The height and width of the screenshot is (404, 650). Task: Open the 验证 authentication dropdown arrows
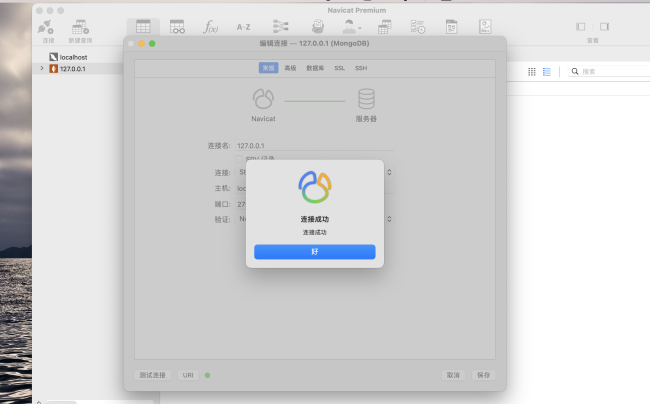click(389, 219)
